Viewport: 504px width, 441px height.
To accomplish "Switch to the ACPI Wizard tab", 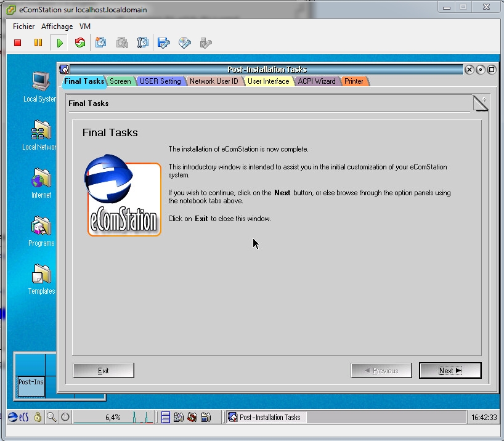I will click(316, 81).
